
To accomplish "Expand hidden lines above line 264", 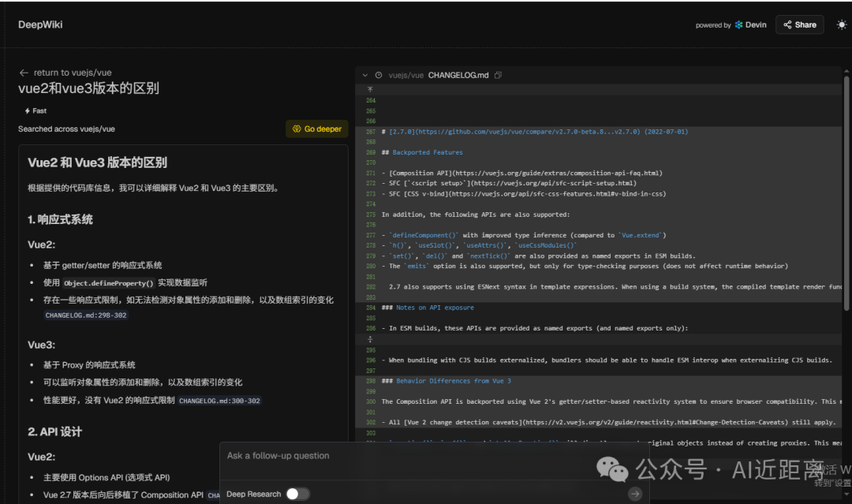I will [x=370, y=90].
